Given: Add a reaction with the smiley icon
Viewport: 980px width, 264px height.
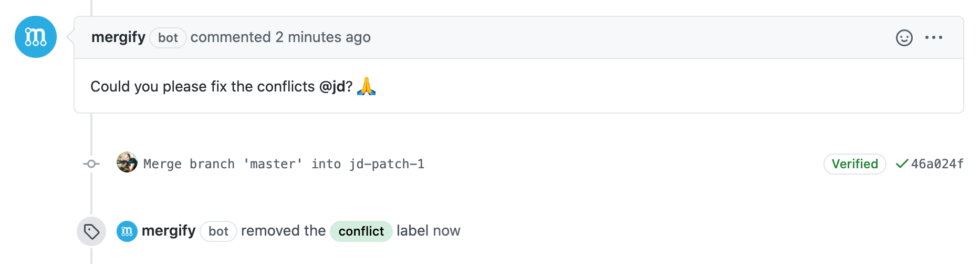Looking at the screenshot, I should 904,38.
